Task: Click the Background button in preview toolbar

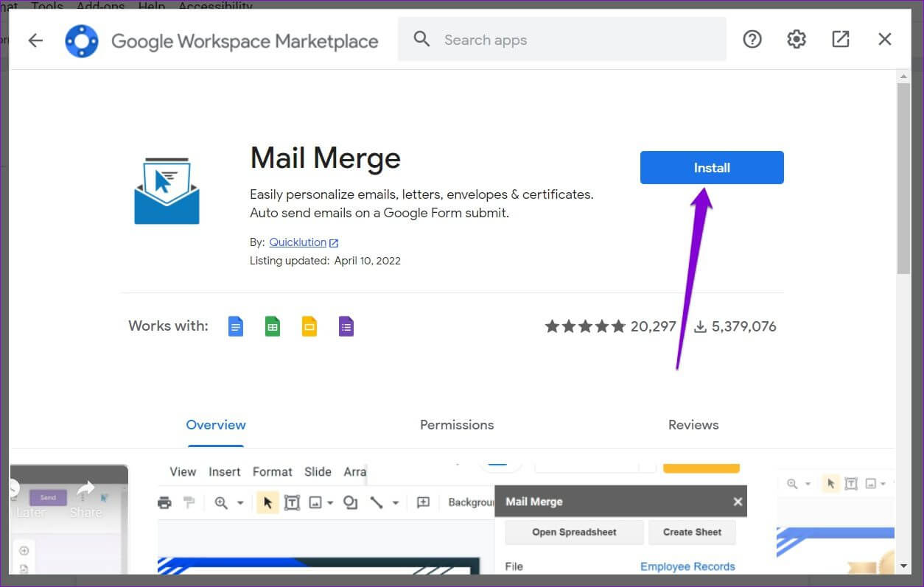Action: [471, 502]
